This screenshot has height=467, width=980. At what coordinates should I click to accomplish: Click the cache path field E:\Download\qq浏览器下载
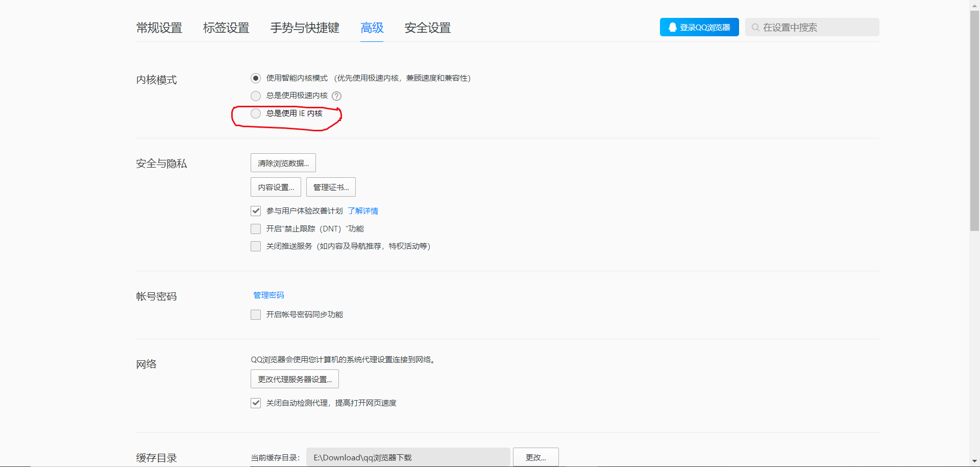coord(408,457)
